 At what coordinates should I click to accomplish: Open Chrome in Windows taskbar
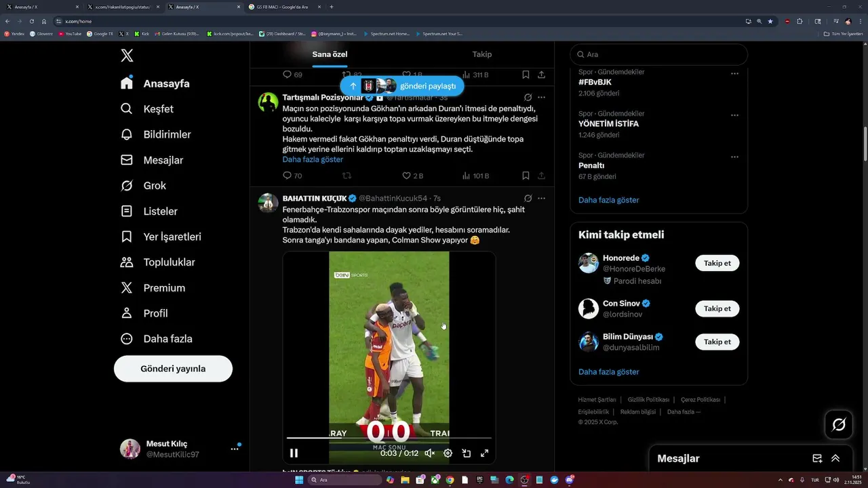450,480
